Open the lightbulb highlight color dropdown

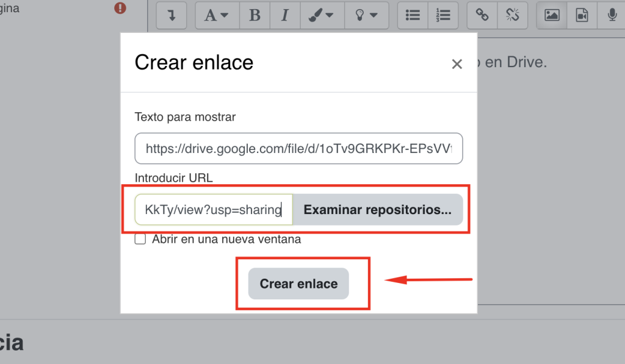[366, 15]
